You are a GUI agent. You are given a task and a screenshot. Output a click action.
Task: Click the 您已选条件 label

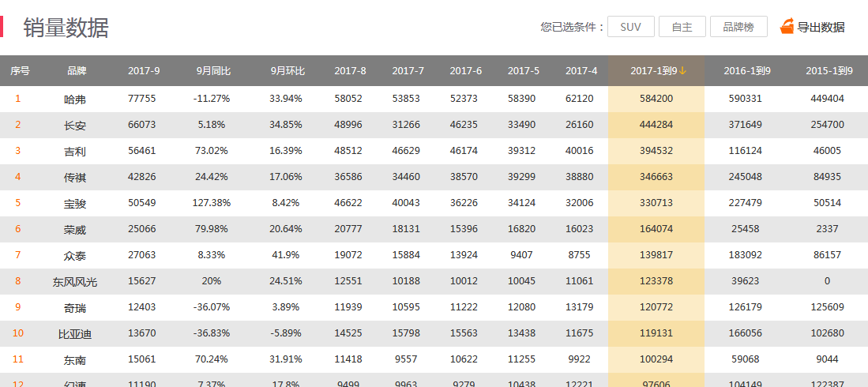(x=572, y=27)
